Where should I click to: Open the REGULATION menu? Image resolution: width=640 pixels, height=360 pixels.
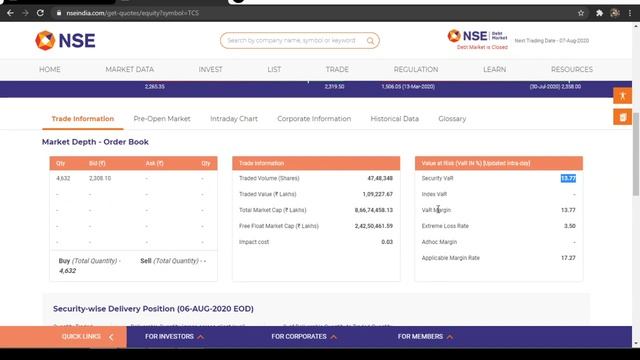click(x=416, y=69)
